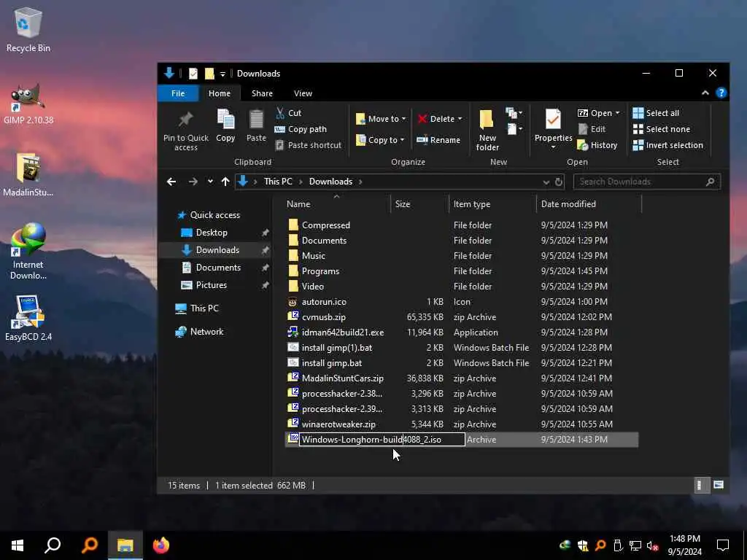
Task: Click Paste shortcut in ribbon
Action: [309, 145]
